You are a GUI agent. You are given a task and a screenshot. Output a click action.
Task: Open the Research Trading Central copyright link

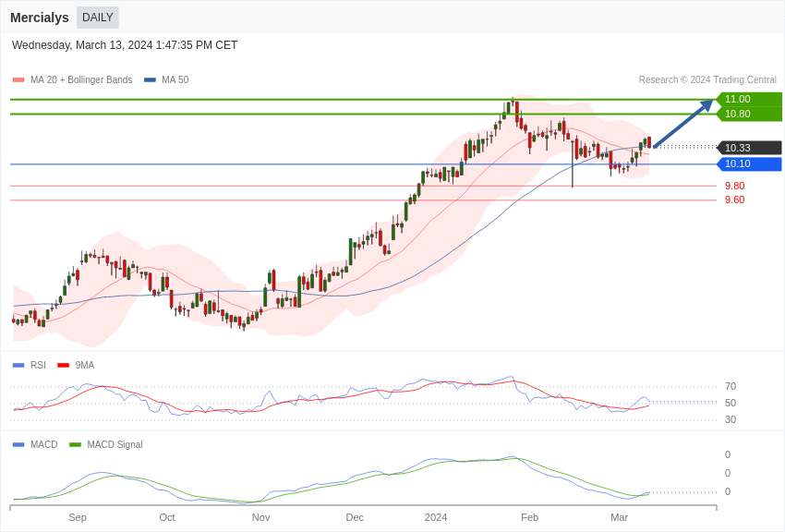707,80
